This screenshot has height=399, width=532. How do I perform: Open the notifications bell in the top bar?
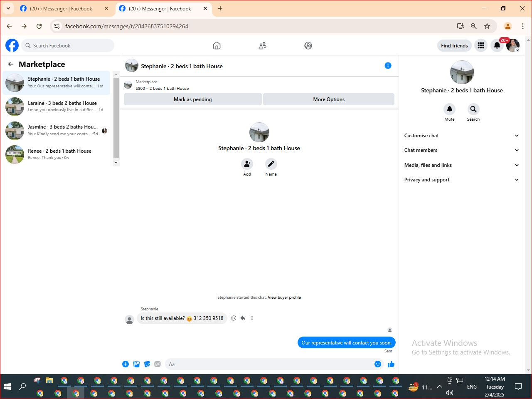[497, 46]
